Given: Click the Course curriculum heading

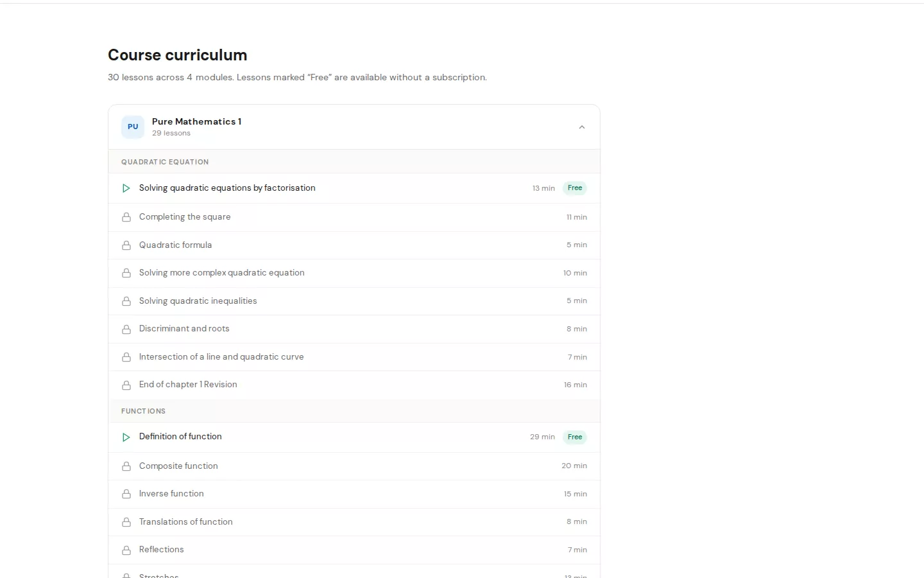Looking at the screenshot, I should [x=178, y=55].
